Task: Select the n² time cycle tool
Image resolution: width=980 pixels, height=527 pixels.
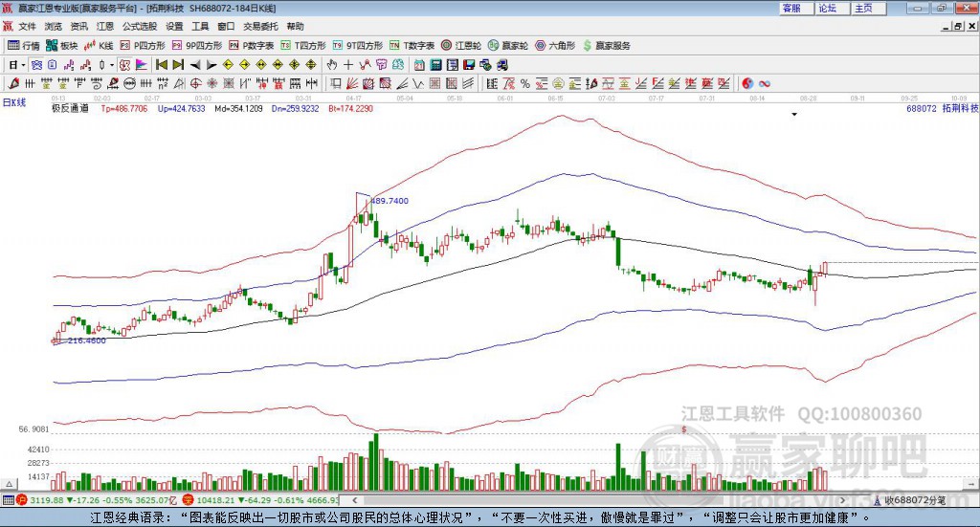Action: point(163,83)
